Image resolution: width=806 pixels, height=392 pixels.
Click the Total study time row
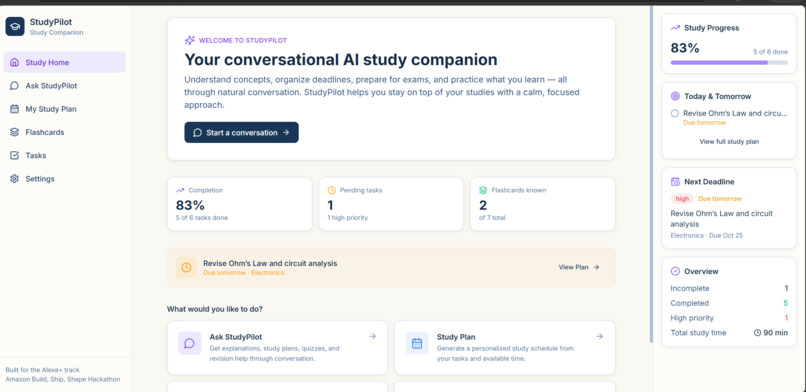(729, 332)
